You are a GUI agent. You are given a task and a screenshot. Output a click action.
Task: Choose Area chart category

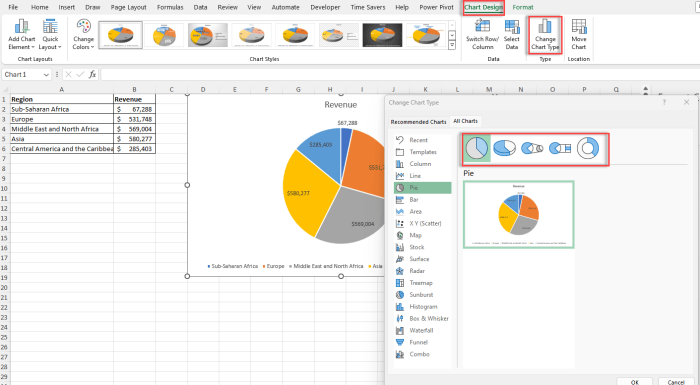pyautogui.click(x=423, y=211)
